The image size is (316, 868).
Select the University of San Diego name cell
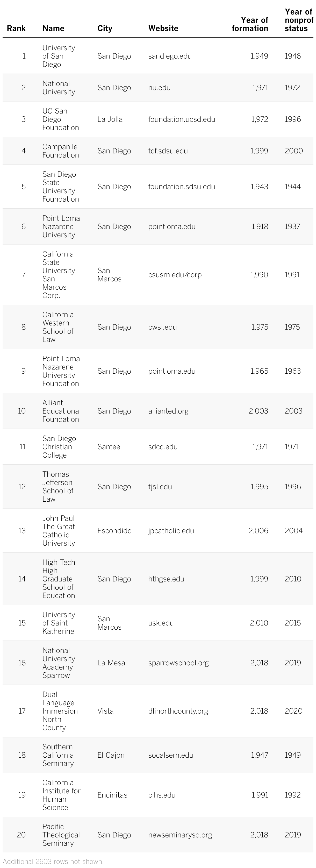[59, 56]
